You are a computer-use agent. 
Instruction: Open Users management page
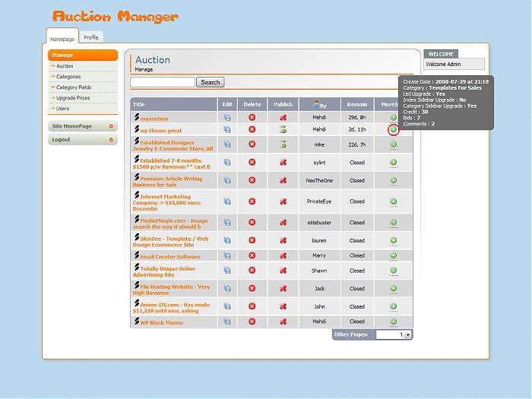pos(62,109)
